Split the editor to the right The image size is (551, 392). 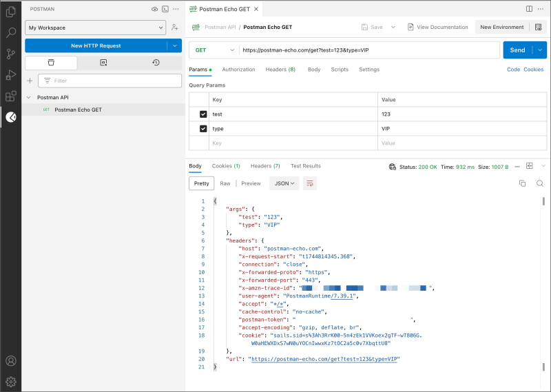[529, 9]
